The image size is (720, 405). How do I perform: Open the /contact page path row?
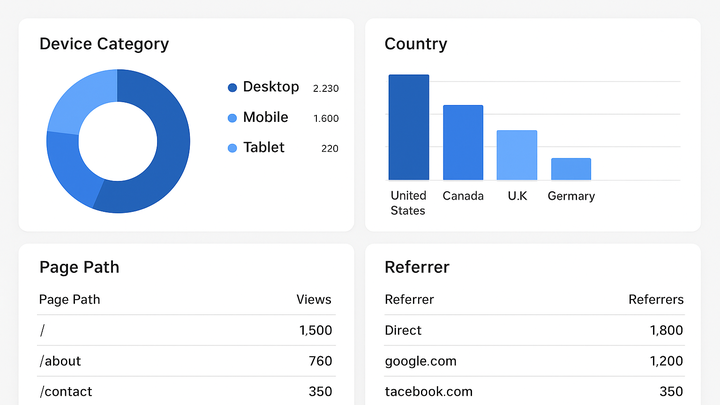pos(186,391)
